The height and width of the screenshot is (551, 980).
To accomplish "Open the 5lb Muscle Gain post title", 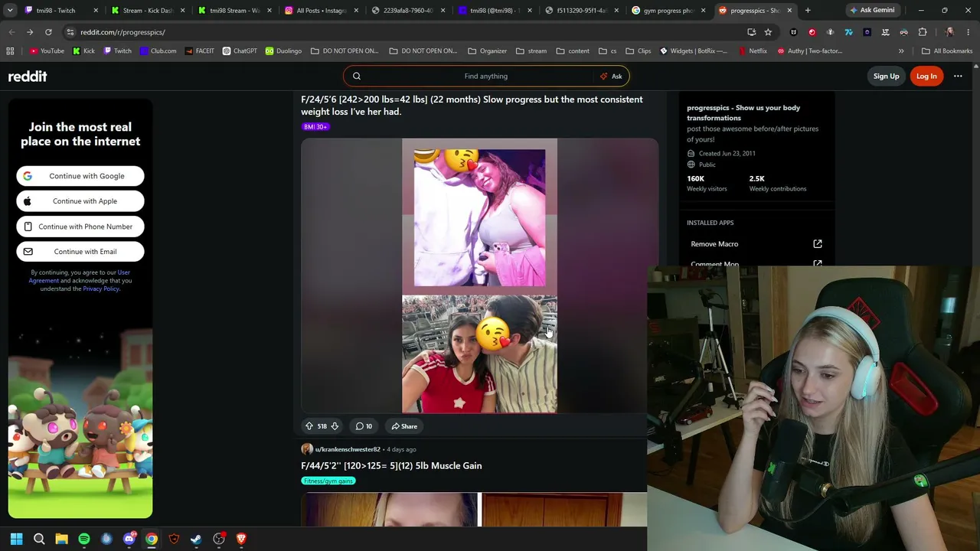I will [x=391, y=465].
